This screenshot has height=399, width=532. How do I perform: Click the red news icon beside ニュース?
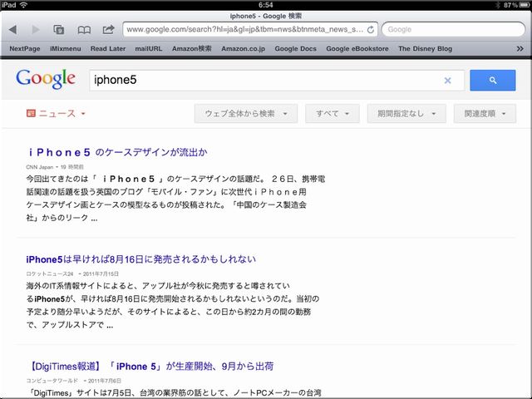click(31, 113)
